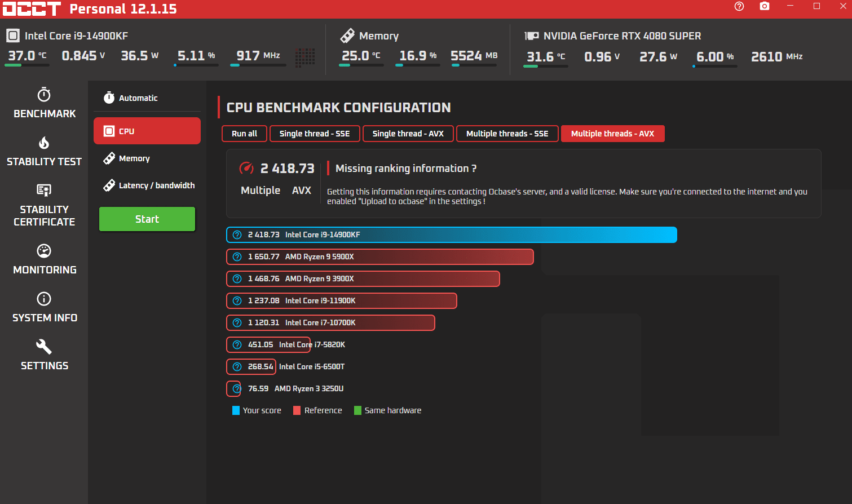Click GPU power reading 27.6 W

tap(659, 57)
